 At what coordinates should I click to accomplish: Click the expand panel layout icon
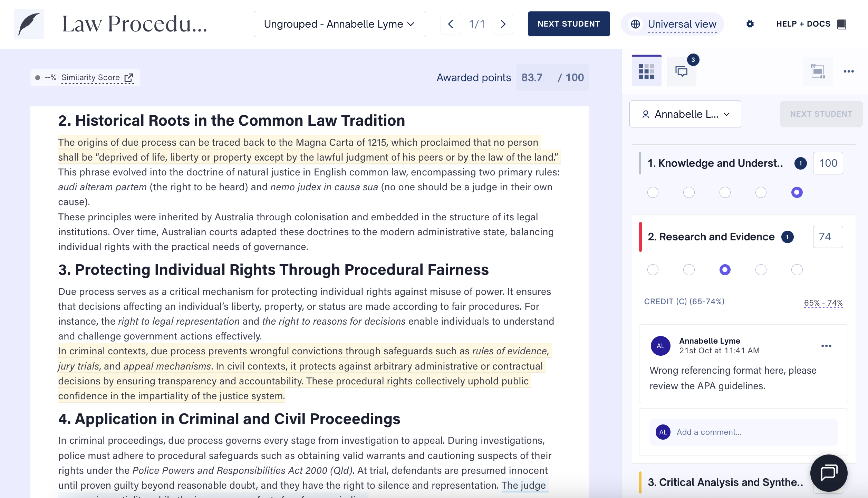(x=818, y=71)
